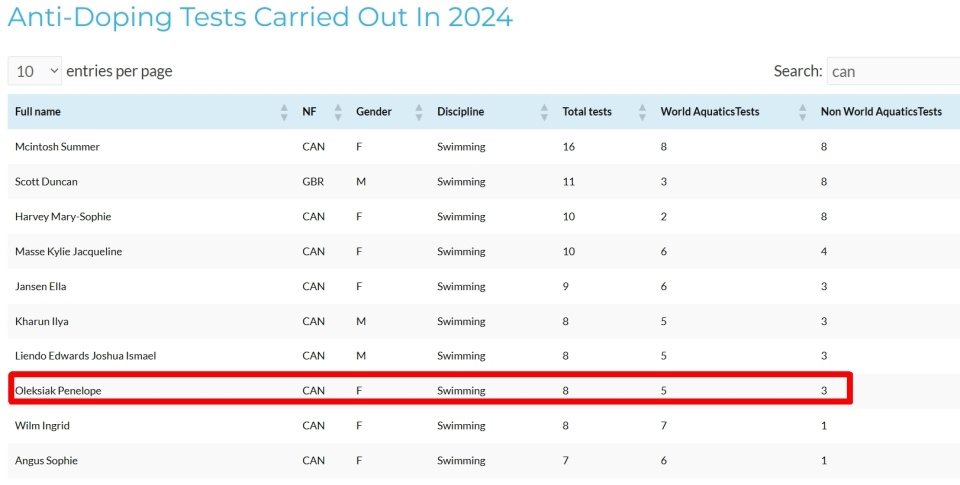Sort by Full name column arrows
960x485 pixels.
coord(284,112)
